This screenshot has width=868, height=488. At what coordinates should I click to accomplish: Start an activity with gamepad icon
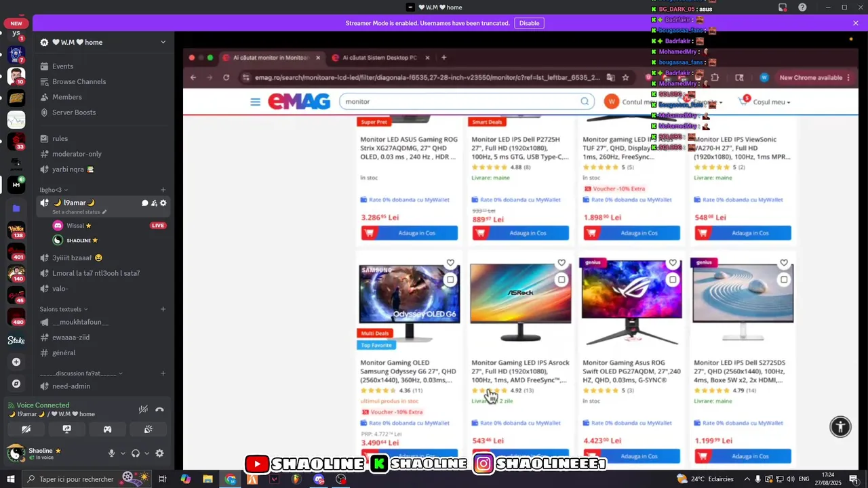(107, 429)
